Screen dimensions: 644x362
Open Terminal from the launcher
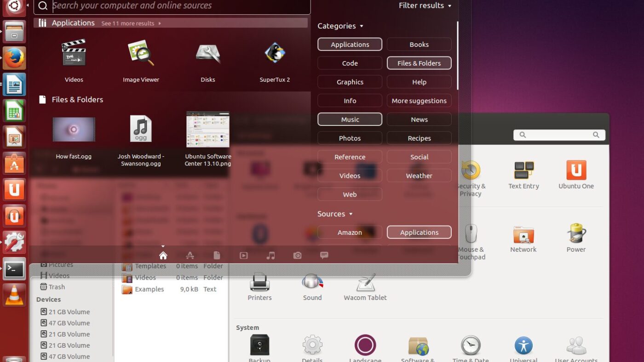(14, 268)
